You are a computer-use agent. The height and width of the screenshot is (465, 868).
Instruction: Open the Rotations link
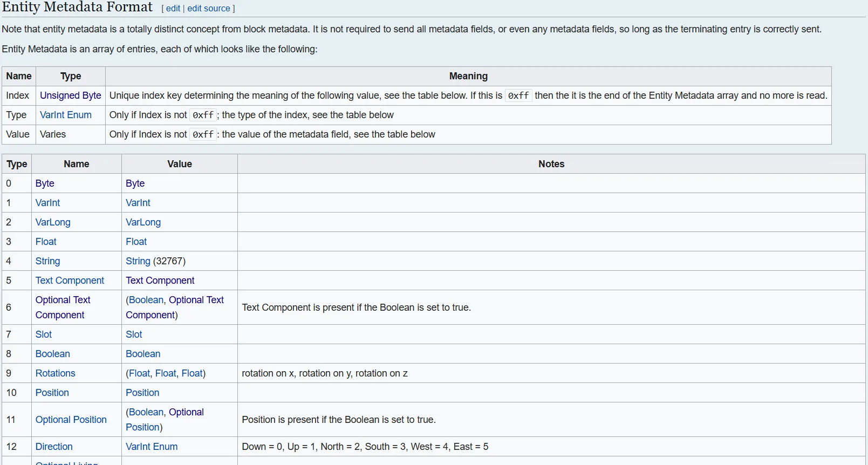tap(55, 373)
